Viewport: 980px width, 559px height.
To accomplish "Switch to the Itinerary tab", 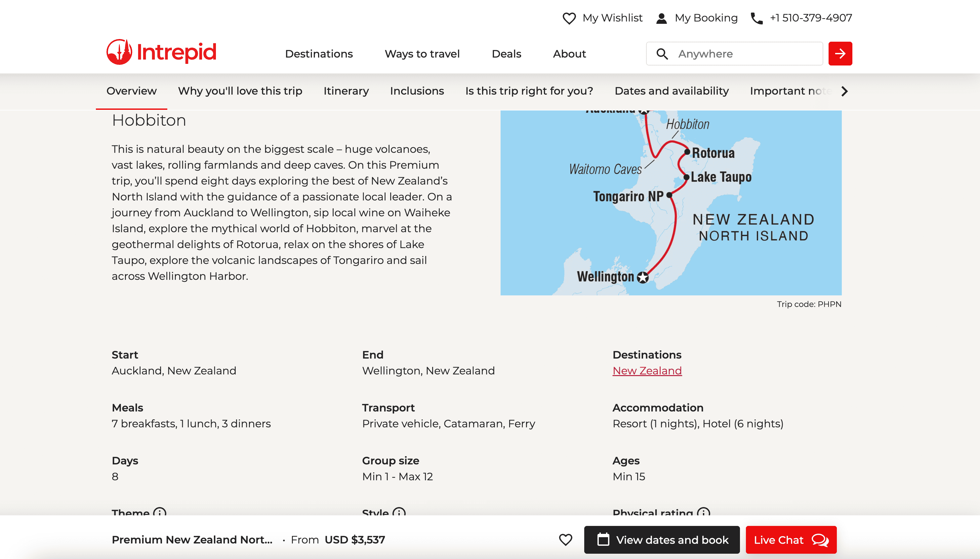I will click(346, 91).
